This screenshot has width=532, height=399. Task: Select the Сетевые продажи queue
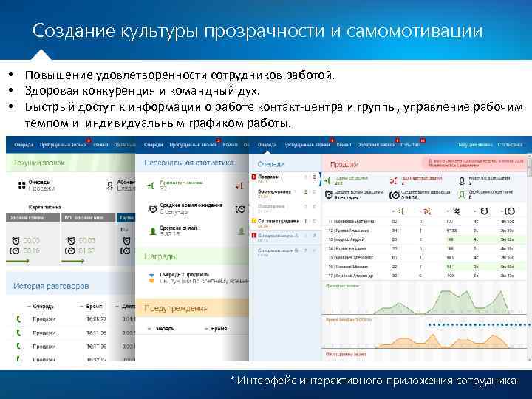pos(284,223)
